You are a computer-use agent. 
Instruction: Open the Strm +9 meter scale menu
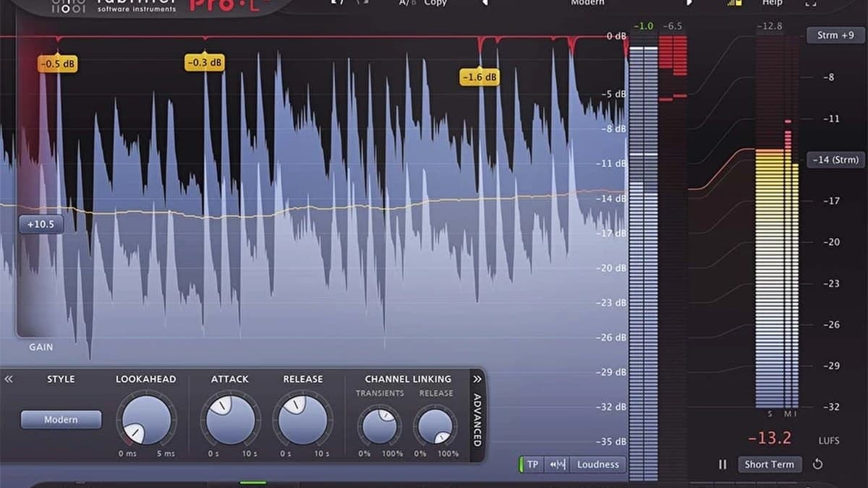coord(835,35)
